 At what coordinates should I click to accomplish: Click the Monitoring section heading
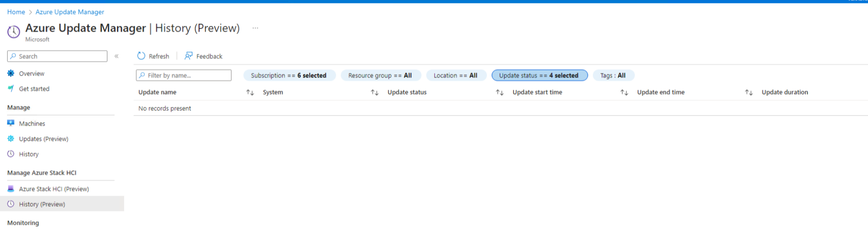pyautogui.click(x=23, y=223)
